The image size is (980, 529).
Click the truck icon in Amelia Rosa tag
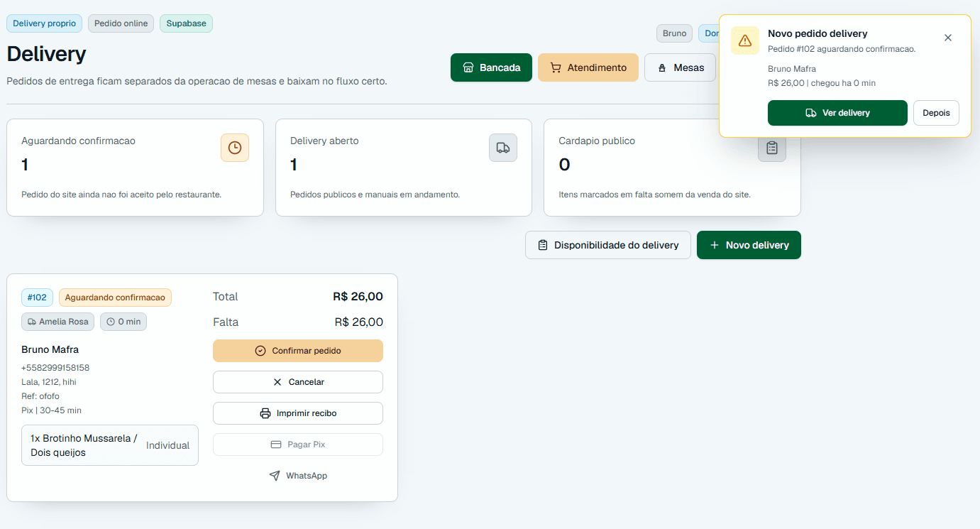click(32, 322)
